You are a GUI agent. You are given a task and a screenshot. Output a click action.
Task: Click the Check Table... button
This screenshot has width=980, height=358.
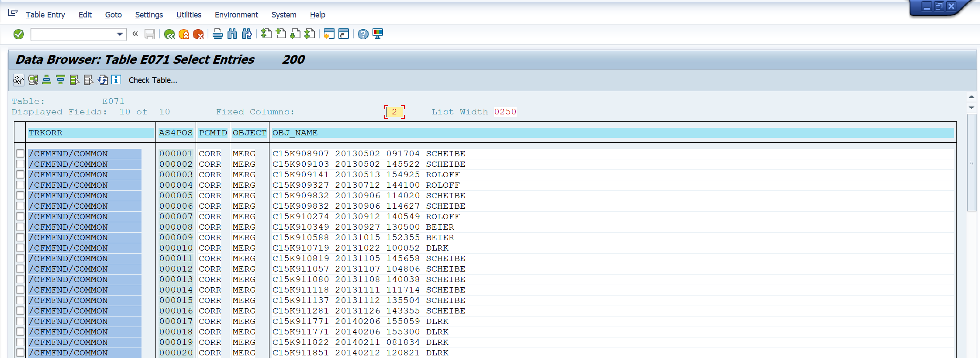pyautogui.click(x=153, y=80)
